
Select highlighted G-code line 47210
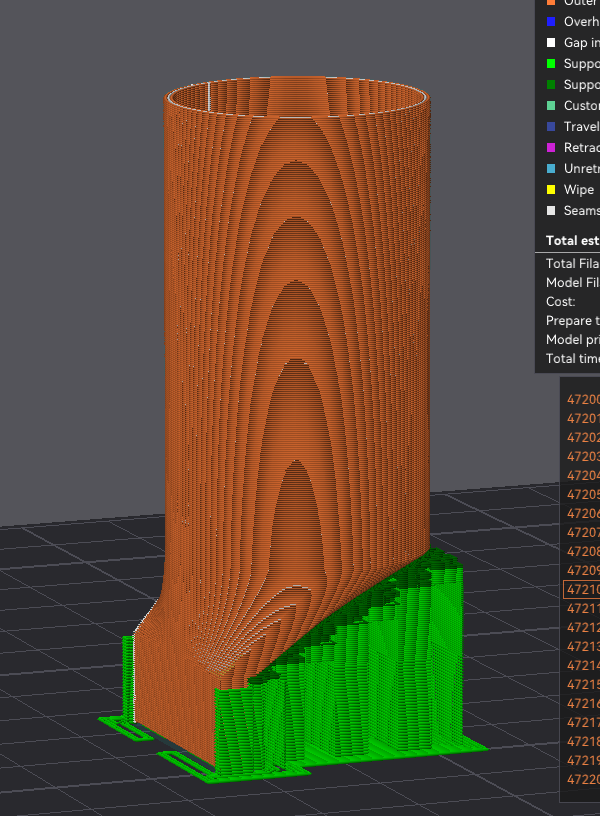(582, 590)
